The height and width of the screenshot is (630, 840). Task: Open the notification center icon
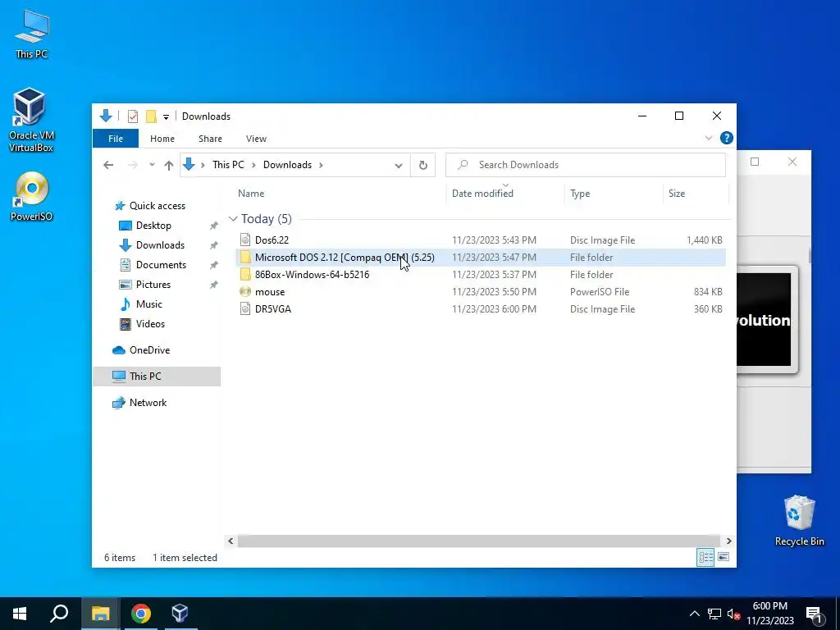[x=814, y=614]
